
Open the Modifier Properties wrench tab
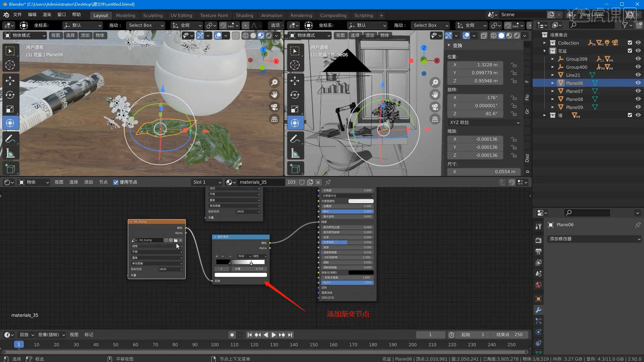pyautogui.click(x=538, y=310)
